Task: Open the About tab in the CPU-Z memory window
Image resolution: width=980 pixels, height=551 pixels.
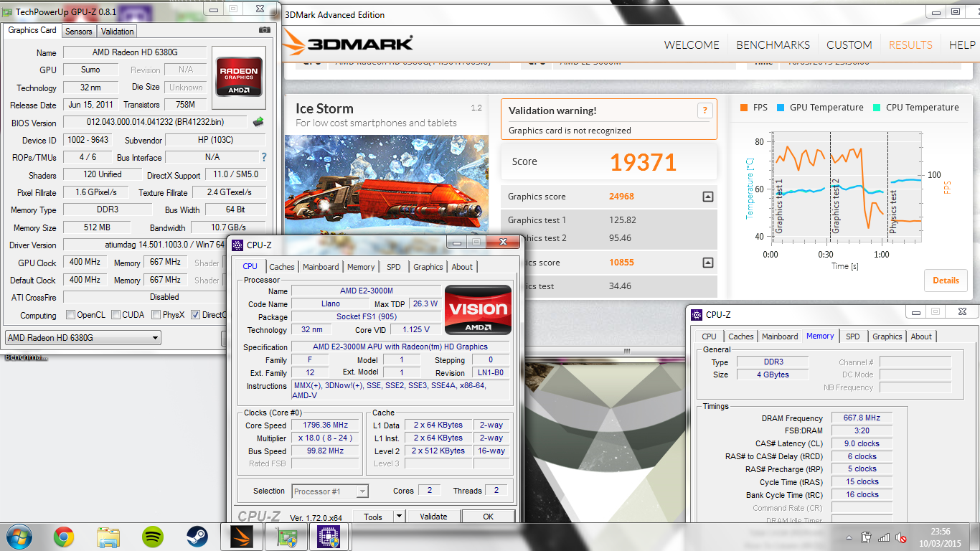Action: pyautogui.click(x=921, y=336)
